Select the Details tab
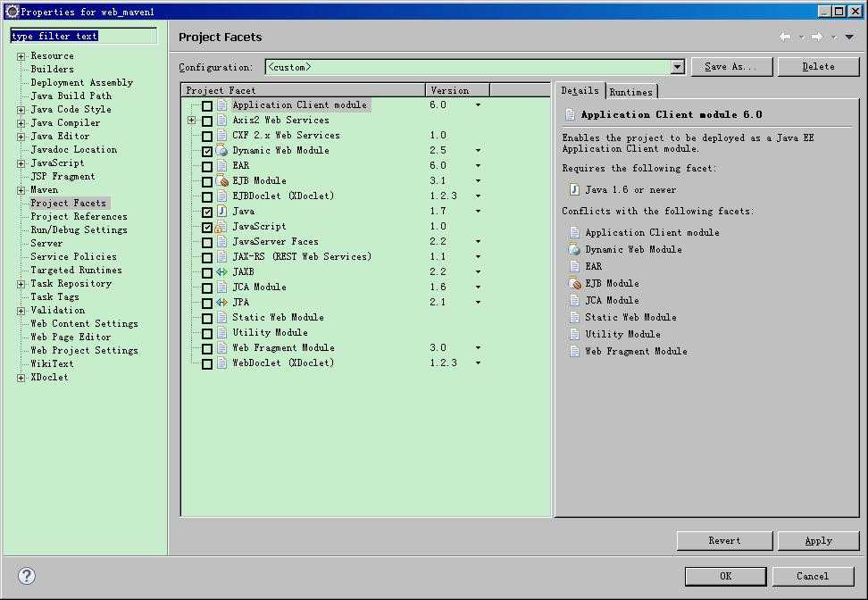Image resolution: width=868 pixels, height=600 pixels. pyautogui.click(x=580, y=90)
